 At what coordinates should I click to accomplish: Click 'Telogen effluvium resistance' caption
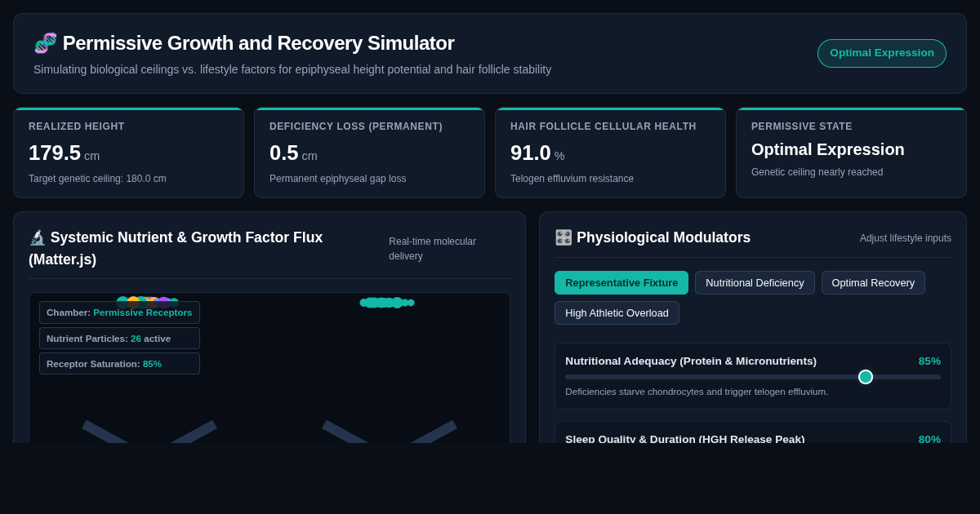coord(572,179)
